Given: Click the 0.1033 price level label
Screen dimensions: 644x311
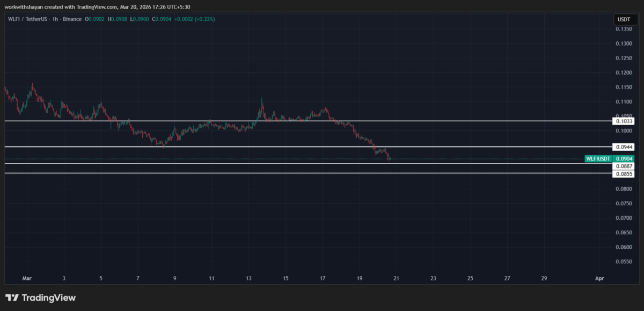Looking at the screenshot, I should point(624,122).
